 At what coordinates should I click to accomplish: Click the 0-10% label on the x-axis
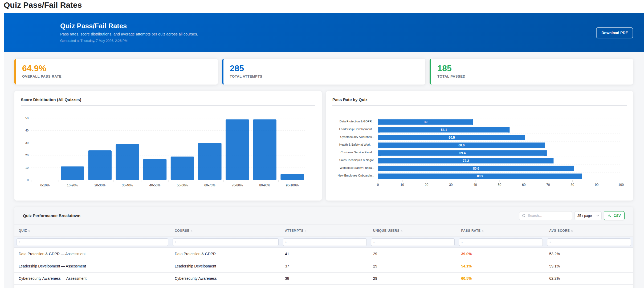click(45, 185)
